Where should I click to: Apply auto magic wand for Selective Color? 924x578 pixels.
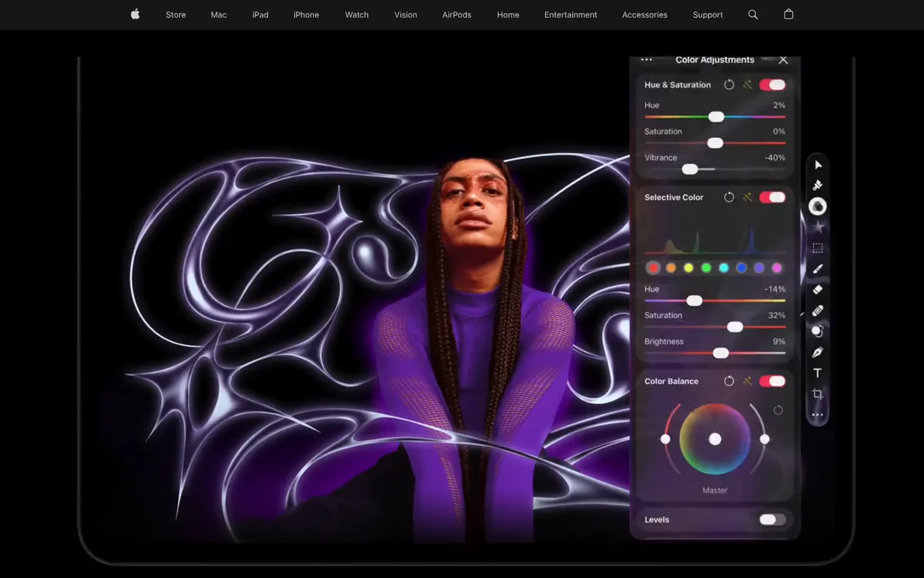tap(748, 197)
